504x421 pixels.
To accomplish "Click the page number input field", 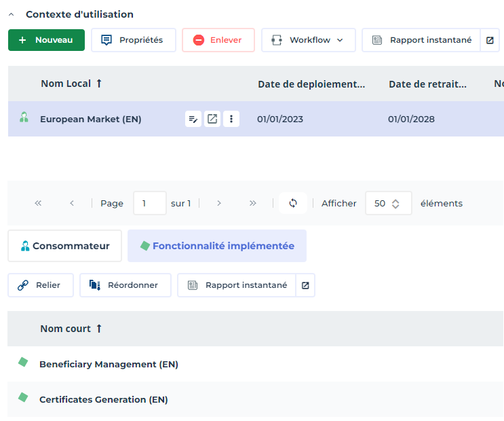I will 149,203.
